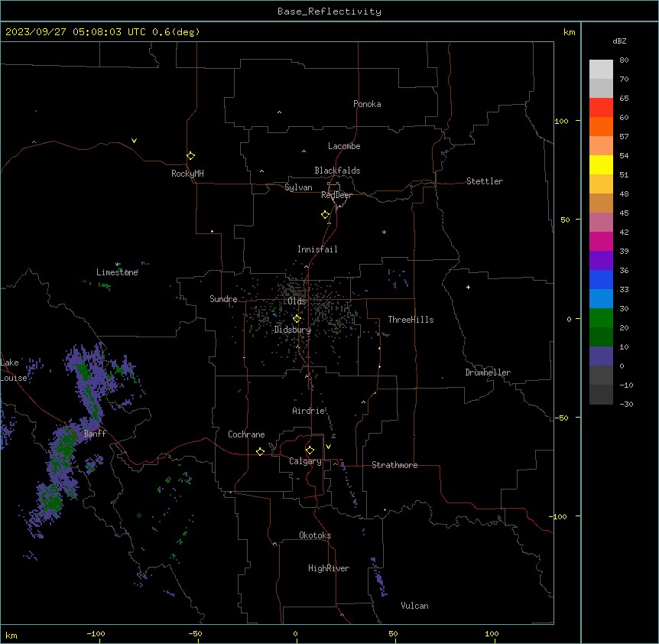Click the yellow radar site marker near Olds
Image resolution: width=659 pixels, height=644 pixels.
click(x=297, y=319)
